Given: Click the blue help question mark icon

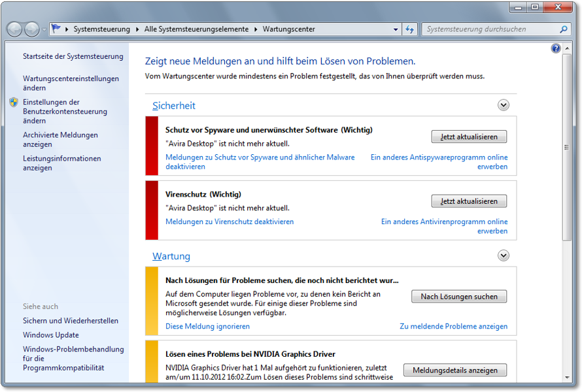Looking at the screenshot, I should pos(556,48).
